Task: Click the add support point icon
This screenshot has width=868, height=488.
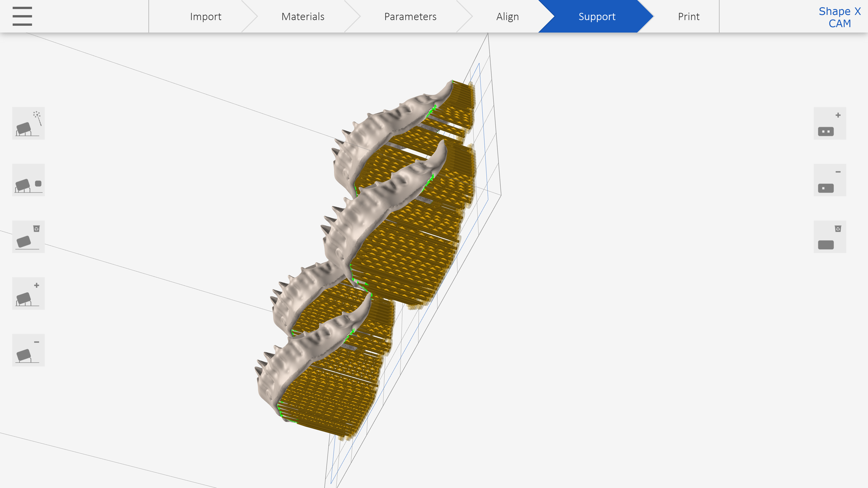Action: pyautogui.click(x=829, y=123)
